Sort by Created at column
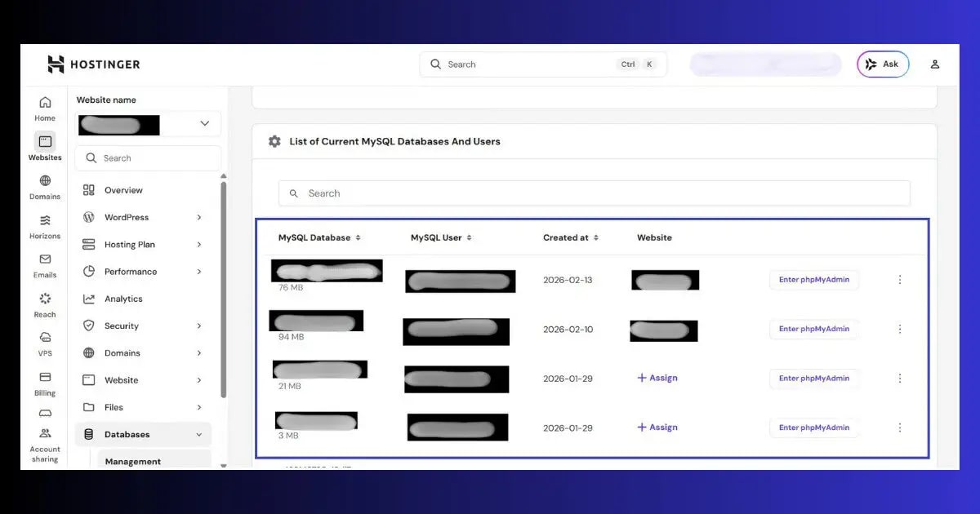Viewport: 980px width, 514px height. [x=571, y=237]
